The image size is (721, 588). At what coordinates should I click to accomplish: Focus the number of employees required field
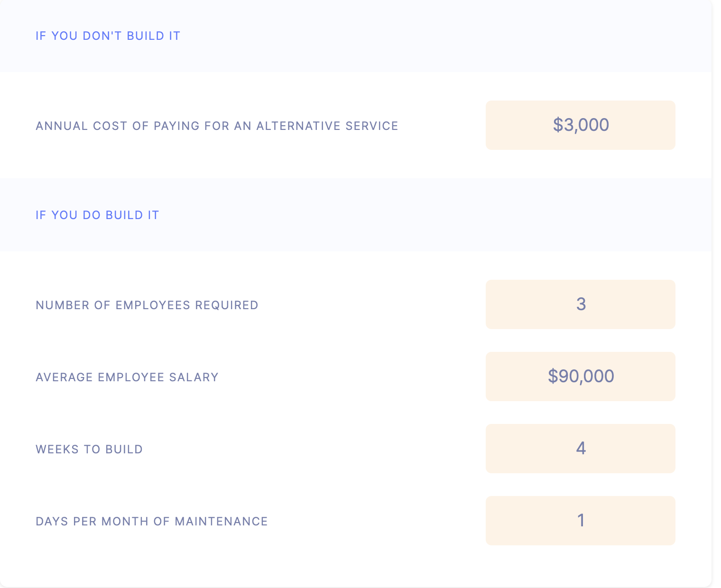pyautogui.click(x=580, y=304)
